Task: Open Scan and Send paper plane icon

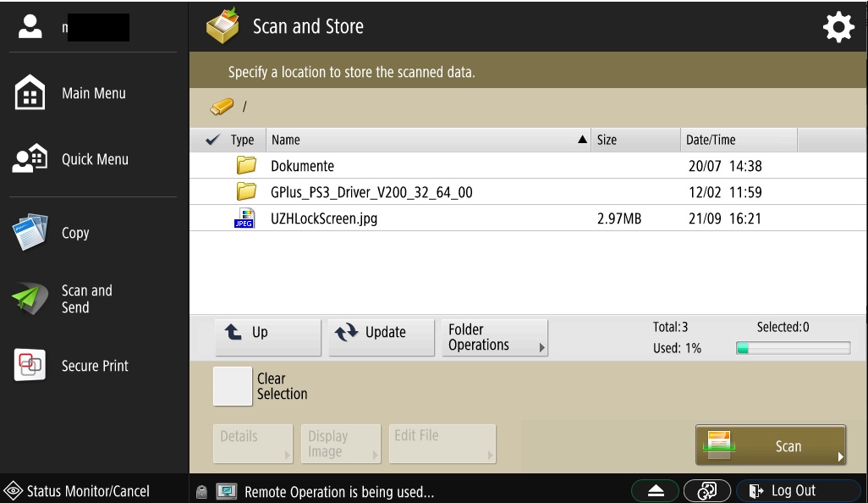Action: (30, 299)
